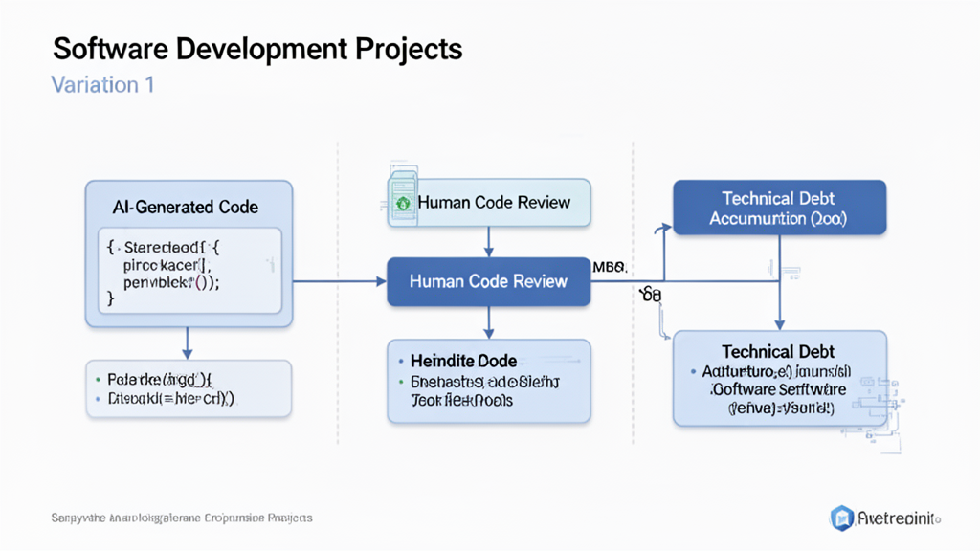Click the Variation 1 subtitle

[x=102, y=84]
